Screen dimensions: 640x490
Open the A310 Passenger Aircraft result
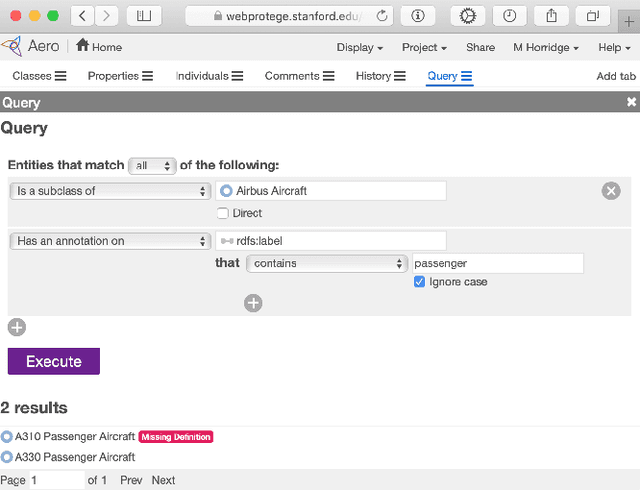[x=75, y=437]
